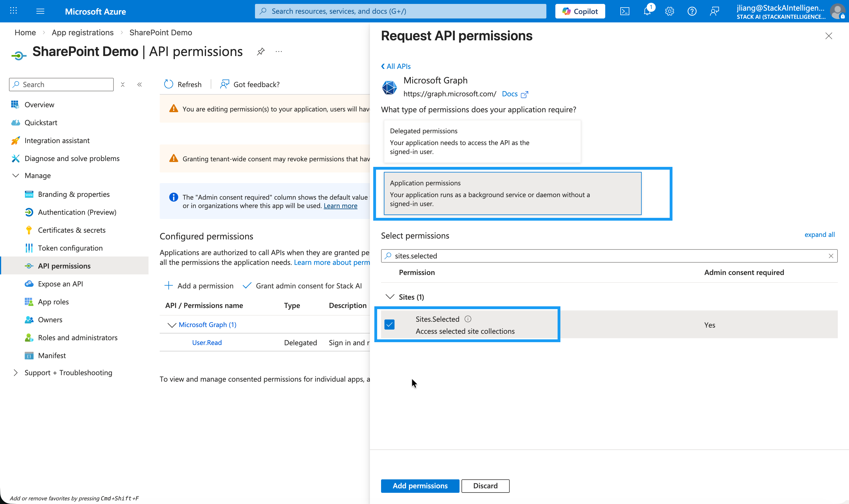Open the portal settings gear
The image size is (849, 504).
pos(669,11)
